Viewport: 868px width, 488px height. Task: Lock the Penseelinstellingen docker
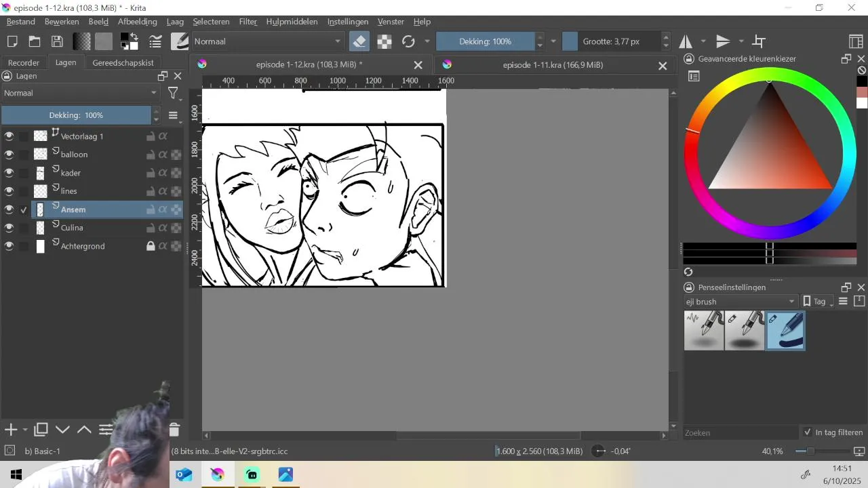tap(689, 287)
